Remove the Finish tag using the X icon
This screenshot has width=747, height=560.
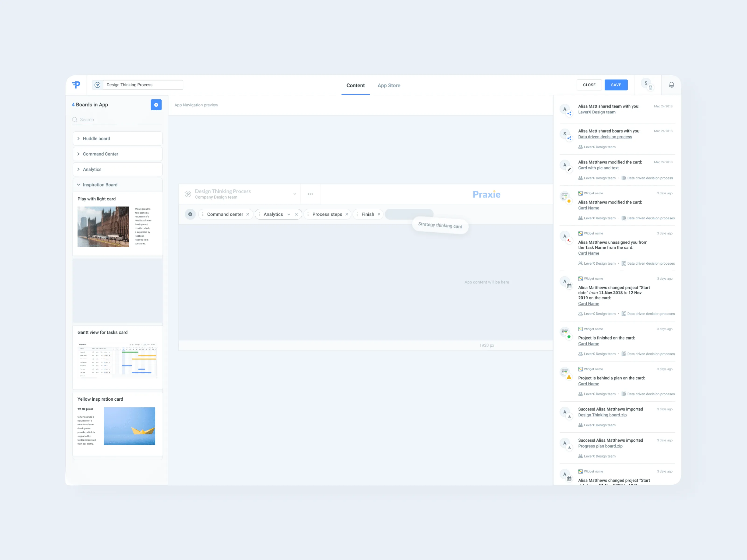[379, 214]
